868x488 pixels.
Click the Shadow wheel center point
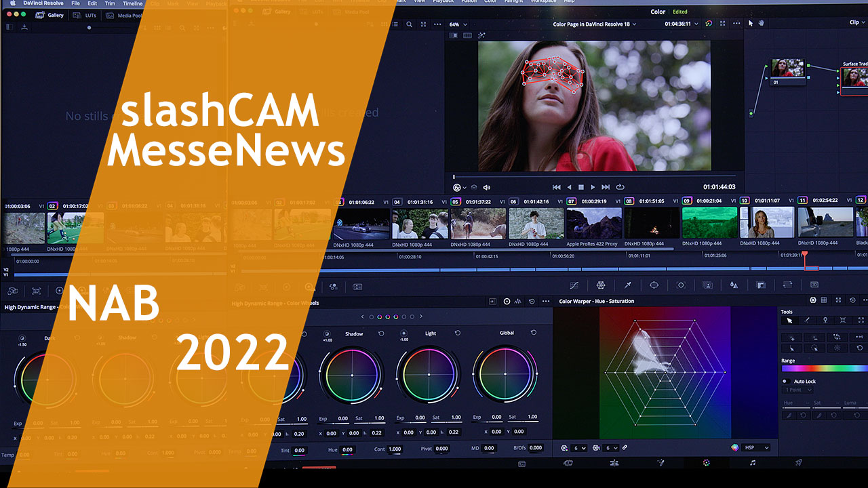(351, 374)
